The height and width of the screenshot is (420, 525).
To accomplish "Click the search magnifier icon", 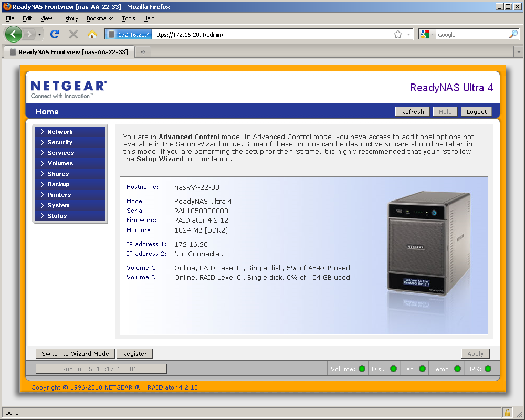I will pos(513,35).
